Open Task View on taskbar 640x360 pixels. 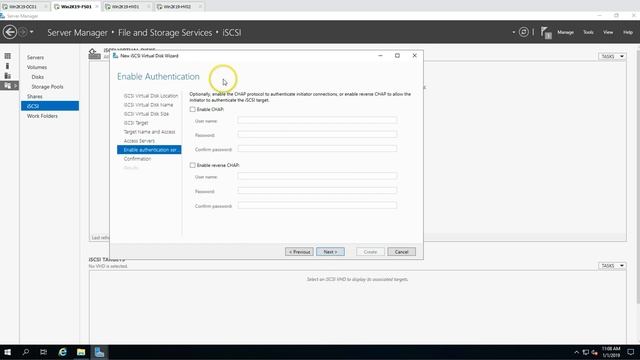pyautogui.click(x=44, y=352)
